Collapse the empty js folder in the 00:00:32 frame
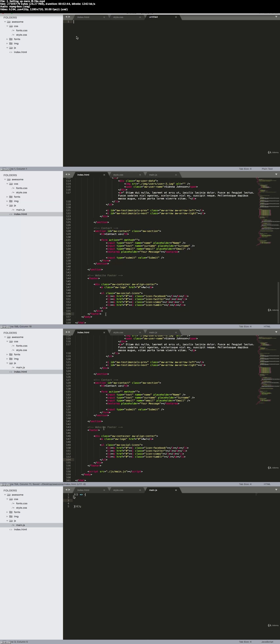 pos(7,48)
